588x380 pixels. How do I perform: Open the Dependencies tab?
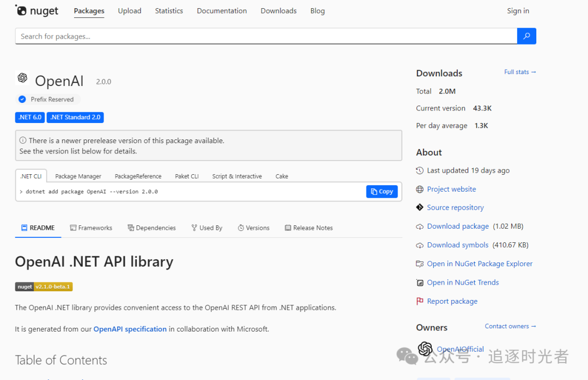pyautogui.click(x=151, y=228)
